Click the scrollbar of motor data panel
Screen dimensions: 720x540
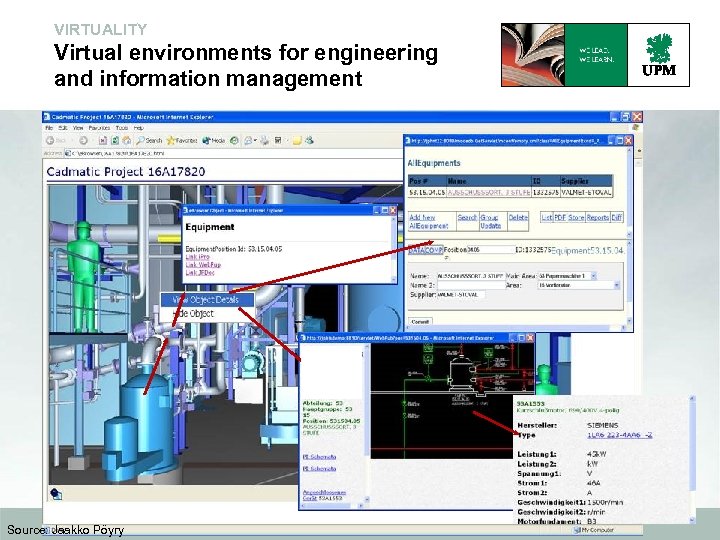(692, 459)
